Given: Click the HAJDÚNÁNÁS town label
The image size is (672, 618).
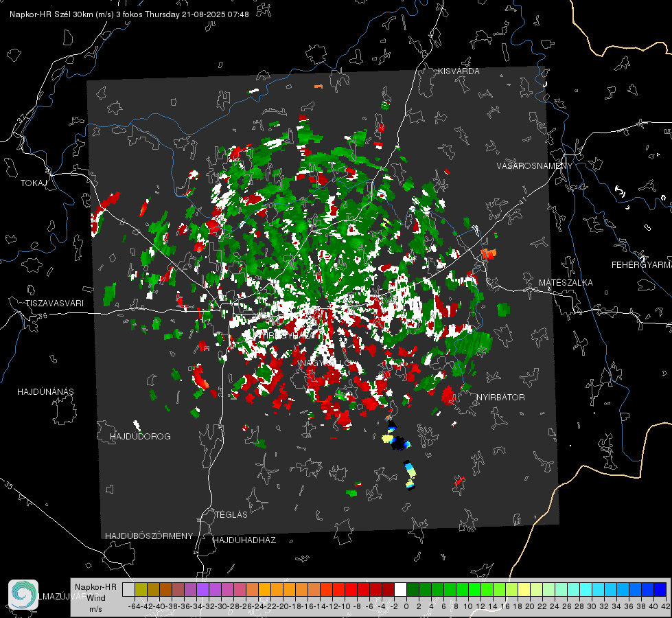Looking at the screenshot, I should tap(45, 391).
